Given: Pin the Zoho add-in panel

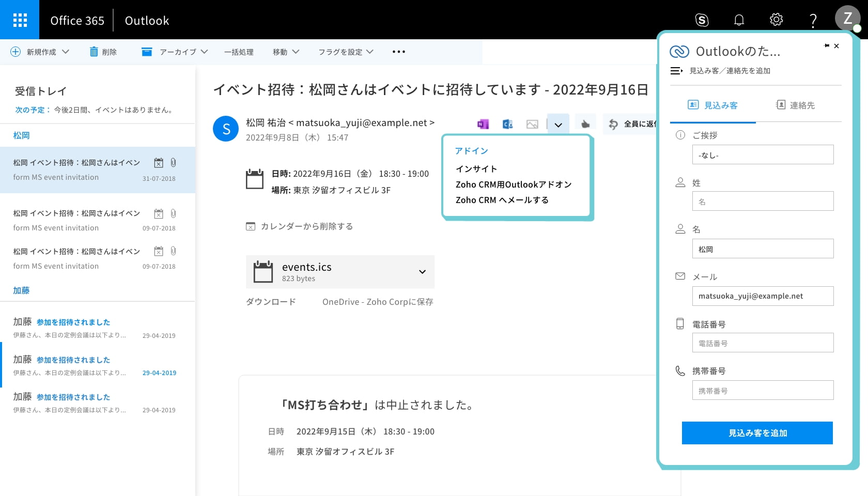Looking at the screenshot, I should click(x=827, y=46).
